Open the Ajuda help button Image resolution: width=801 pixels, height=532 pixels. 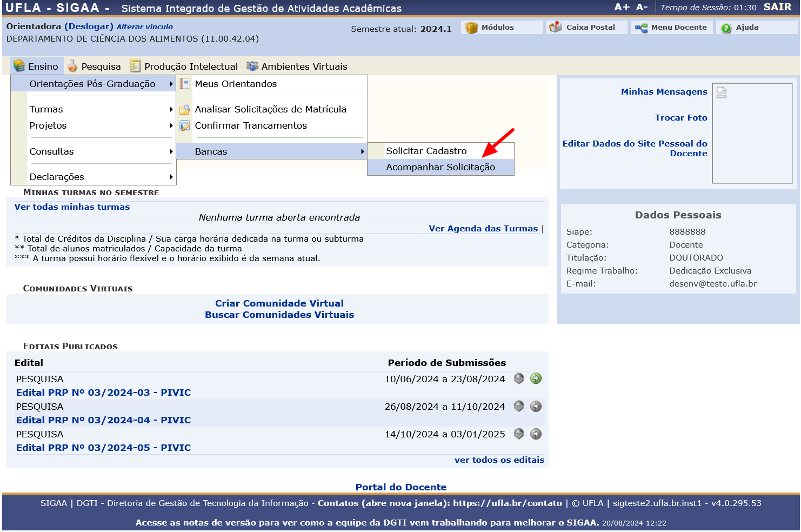tap(757, 28)
